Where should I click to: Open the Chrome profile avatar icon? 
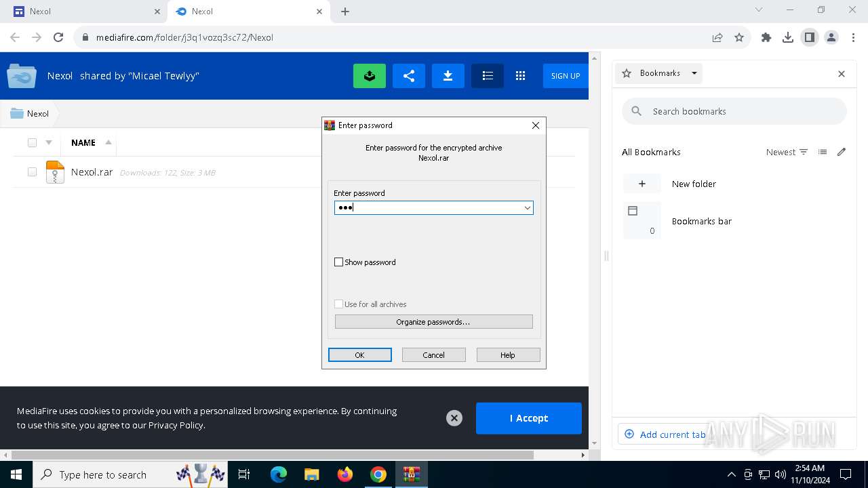coord(831,37)
